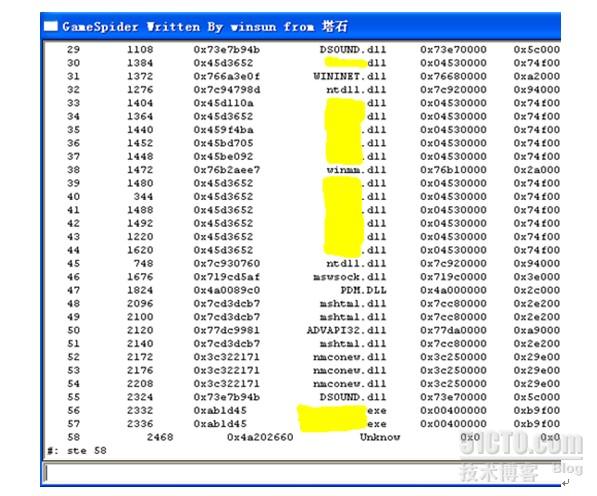
Task: Click address 0x719cd5af
Action: (227, 277)
